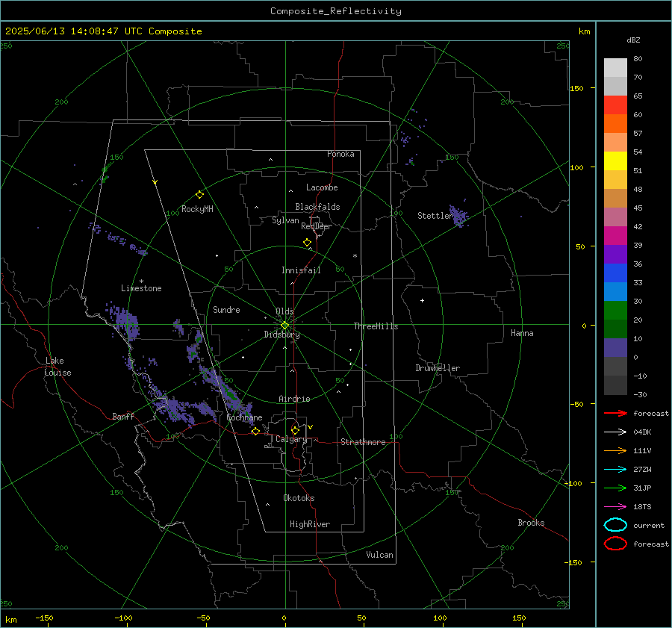Click the yellow diamond marker below RedDeer

308,243
